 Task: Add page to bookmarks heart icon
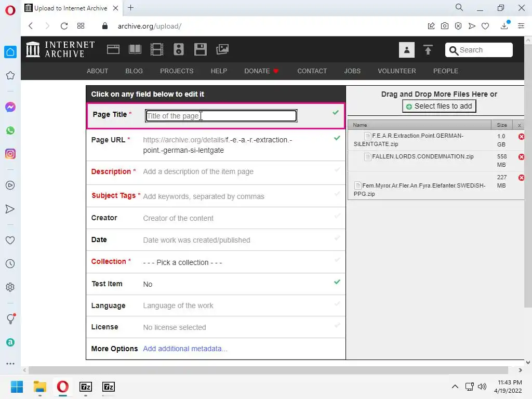click(485, 26)
